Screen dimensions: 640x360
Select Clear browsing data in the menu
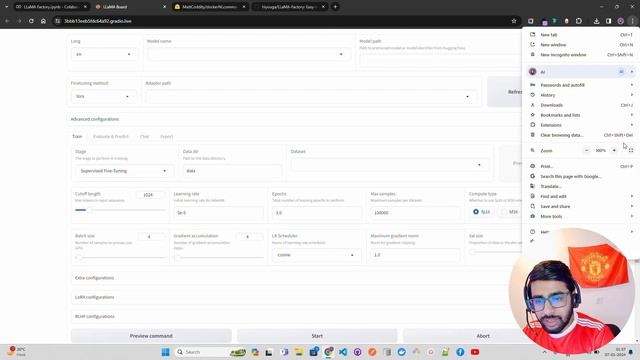coord(580,135)
